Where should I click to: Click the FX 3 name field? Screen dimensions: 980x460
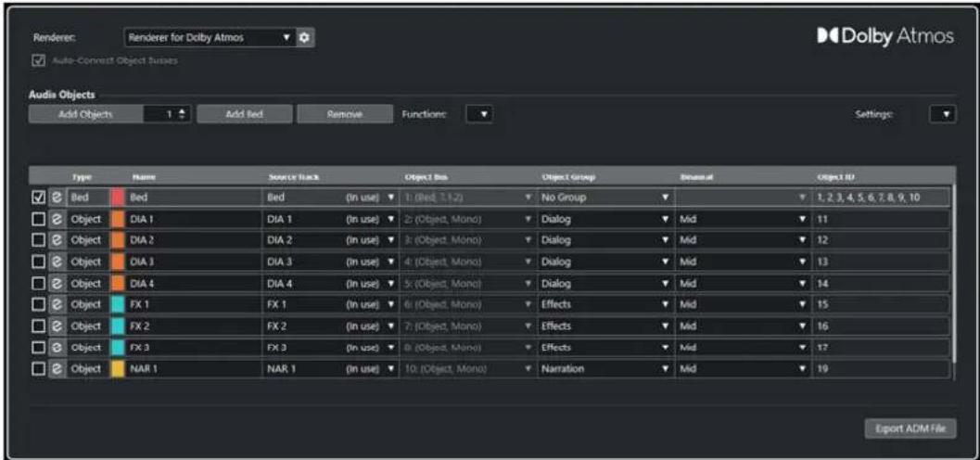[193, 347]
